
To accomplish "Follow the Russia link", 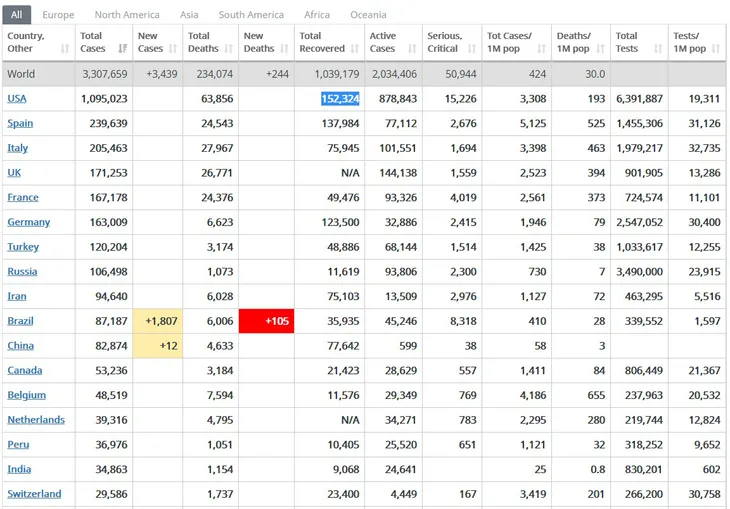I will tap(22, 271).
